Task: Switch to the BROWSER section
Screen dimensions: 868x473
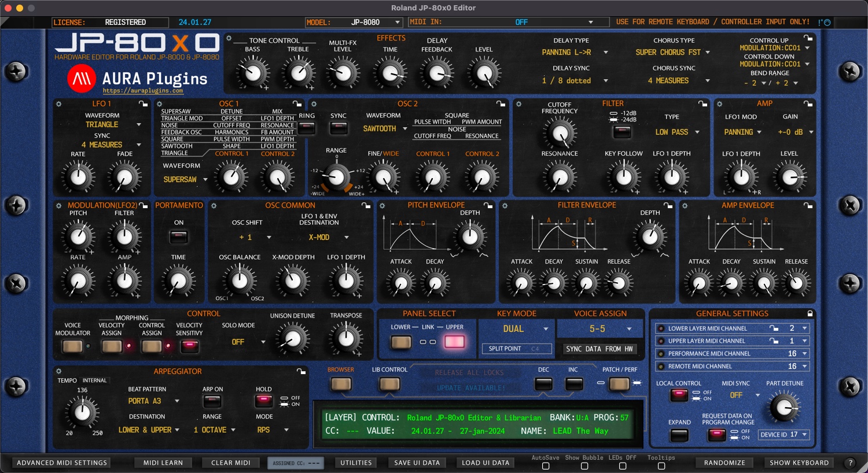Action: click(341, 383)
